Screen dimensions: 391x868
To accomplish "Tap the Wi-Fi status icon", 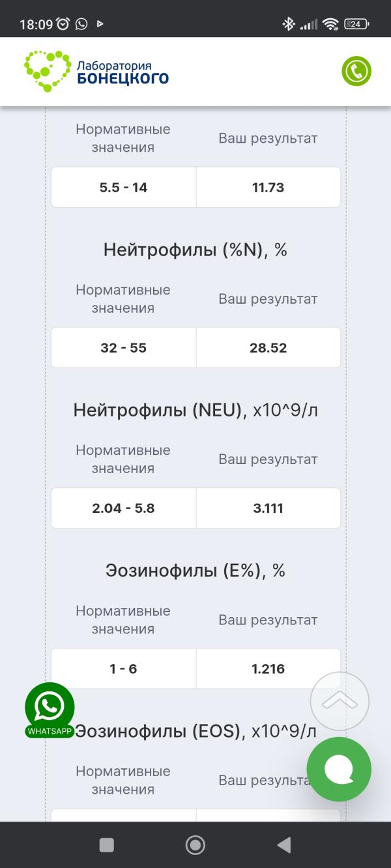I will [330, 24].
